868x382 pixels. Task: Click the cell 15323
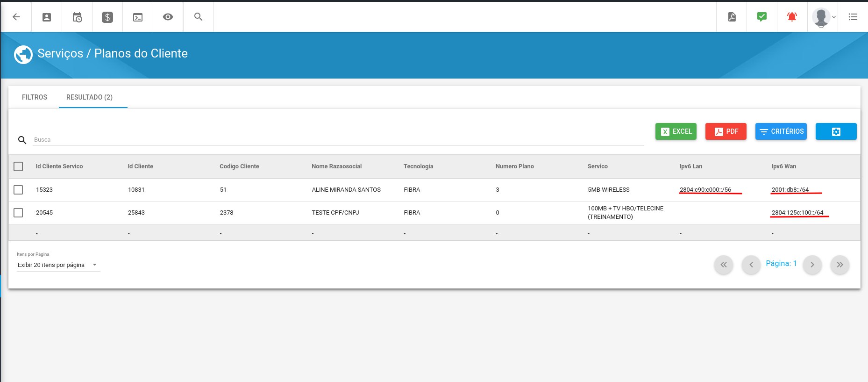coord(44,190)
